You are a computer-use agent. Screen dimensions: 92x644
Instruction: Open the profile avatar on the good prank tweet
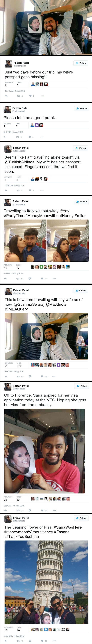[x=7, y=109]
